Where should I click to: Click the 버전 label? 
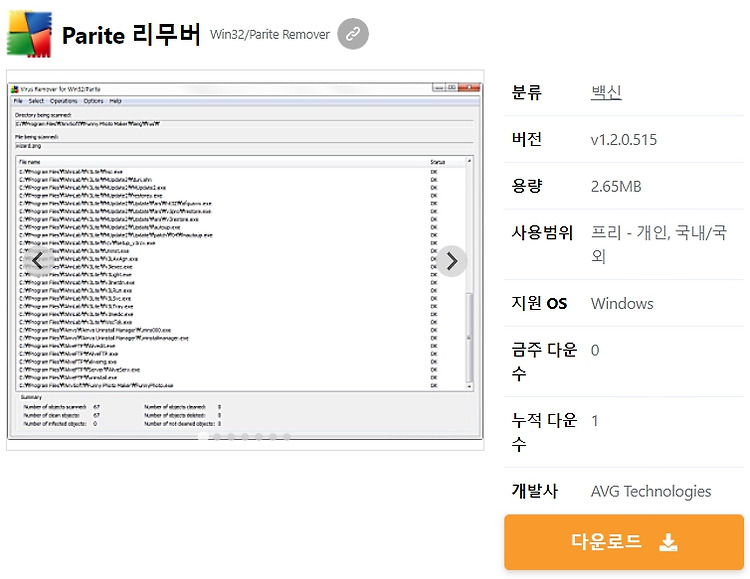tap(527, 139)
